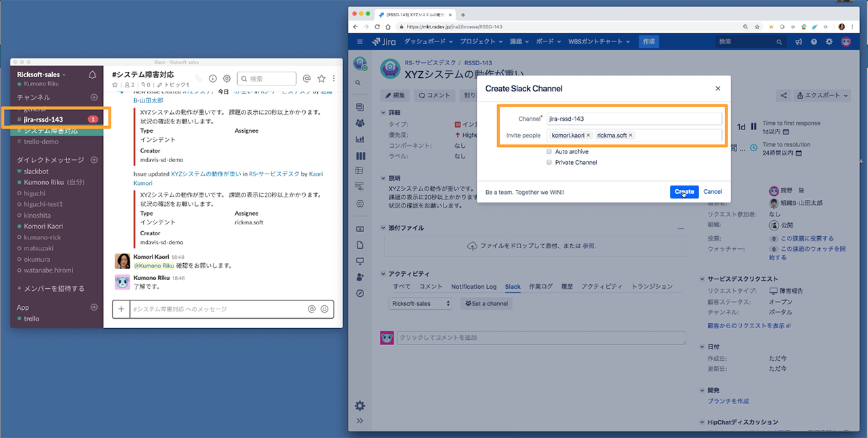
Task: Click Set a channel button
Action: click(486, 304)
